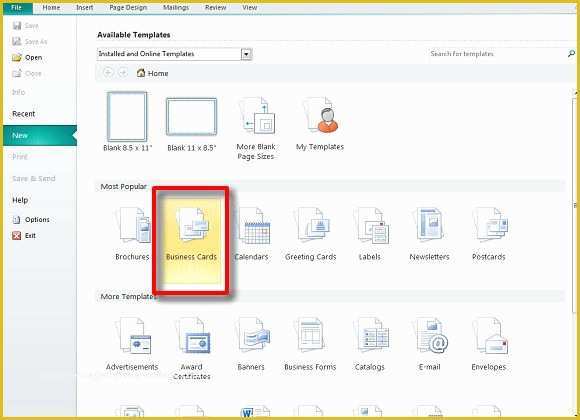580x420 pixels.
Task: Open More Blank Page Sizes
Action: [256, 128]
